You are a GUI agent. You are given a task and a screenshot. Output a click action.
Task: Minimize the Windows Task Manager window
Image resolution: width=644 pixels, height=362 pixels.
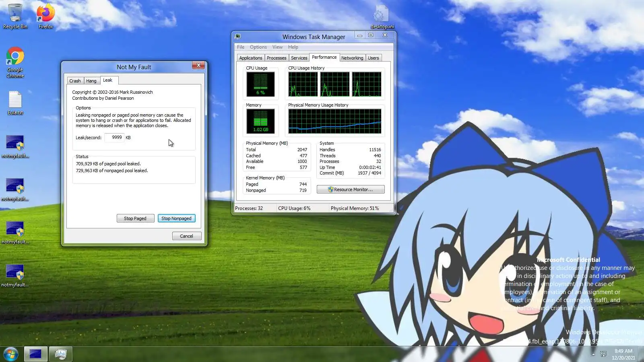click(x=360, y=35)
